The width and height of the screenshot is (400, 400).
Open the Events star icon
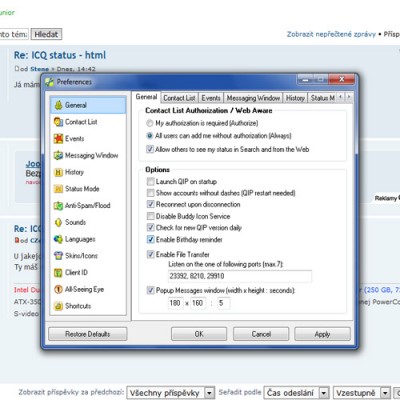pos(58,139)
